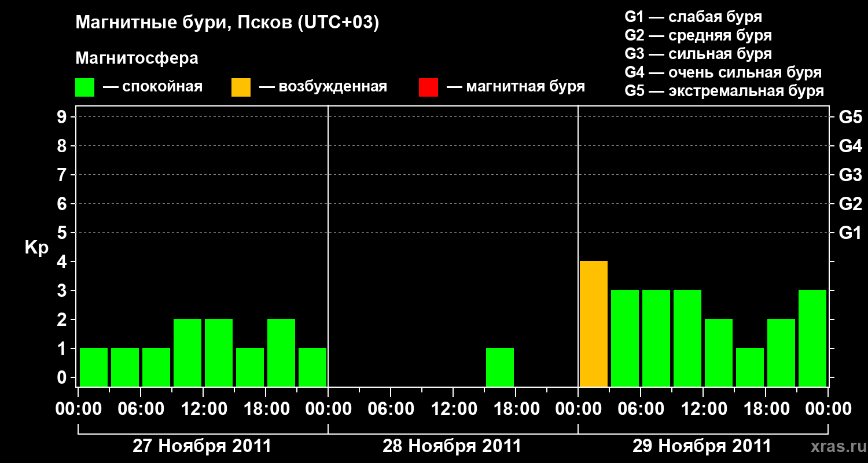Click the 21:00–00:00 bar on 29 Ноября
The width and height of the screenshot is (868, 463).
(x=812, y=338)
